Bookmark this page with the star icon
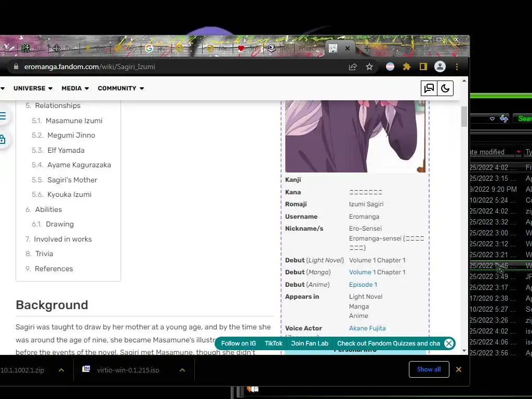 pyautogui.click(x=369, y=67)
